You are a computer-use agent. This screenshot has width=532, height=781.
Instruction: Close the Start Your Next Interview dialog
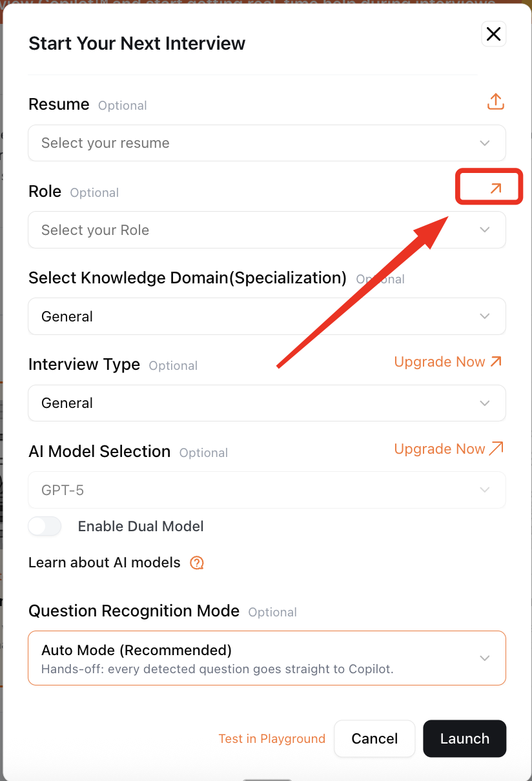tap(493, 34)
